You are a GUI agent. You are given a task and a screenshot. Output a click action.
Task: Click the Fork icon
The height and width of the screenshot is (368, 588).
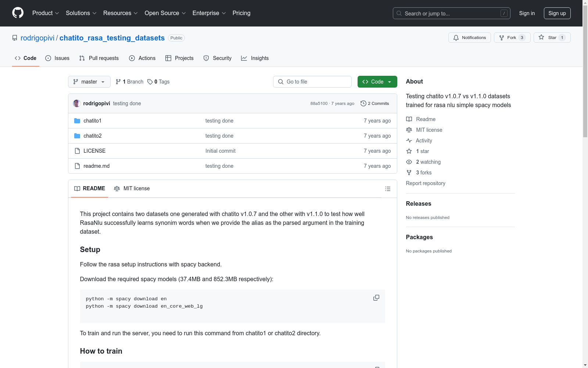click(502, 38)
